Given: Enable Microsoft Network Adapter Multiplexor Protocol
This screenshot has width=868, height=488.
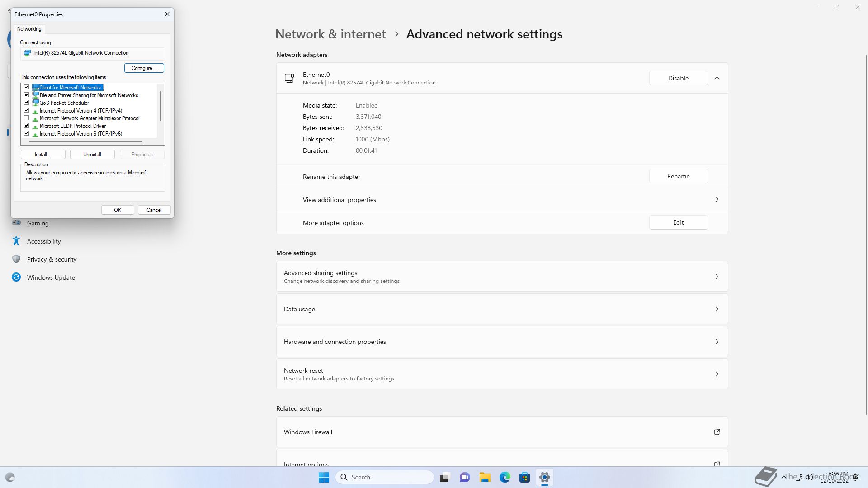Looking at the screenshot, I should (x=26, y=118).
